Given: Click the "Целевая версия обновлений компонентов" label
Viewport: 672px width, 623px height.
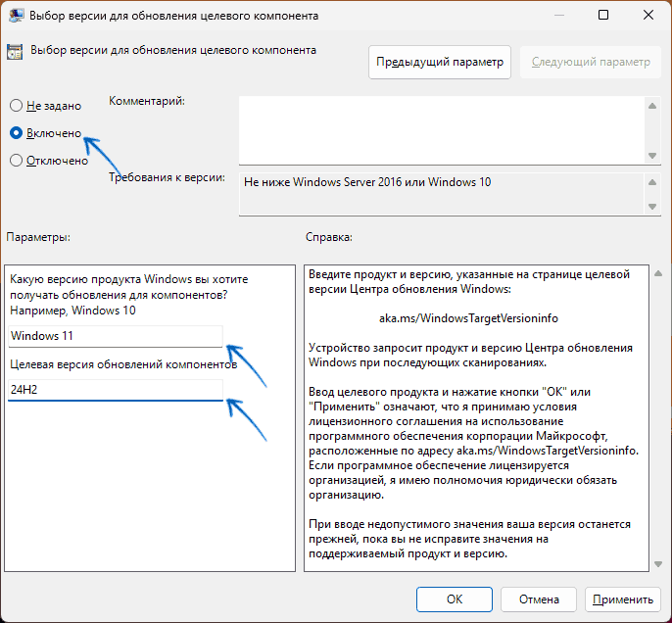Looking at the screenshot, I should pos(123,364).
